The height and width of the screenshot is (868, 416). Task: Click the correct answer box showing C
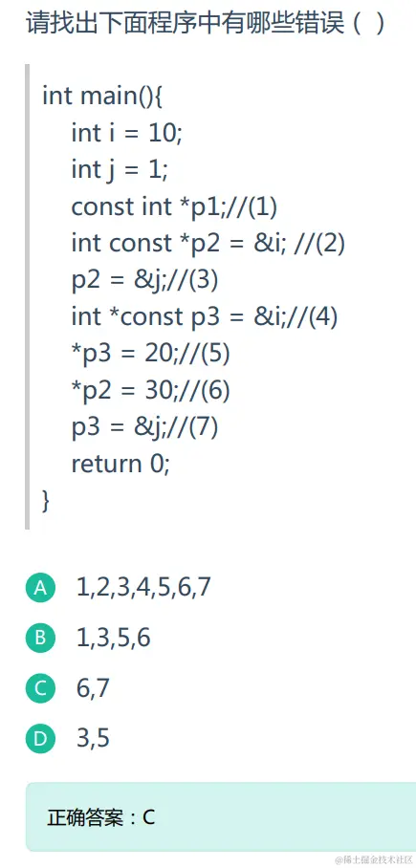221,816
